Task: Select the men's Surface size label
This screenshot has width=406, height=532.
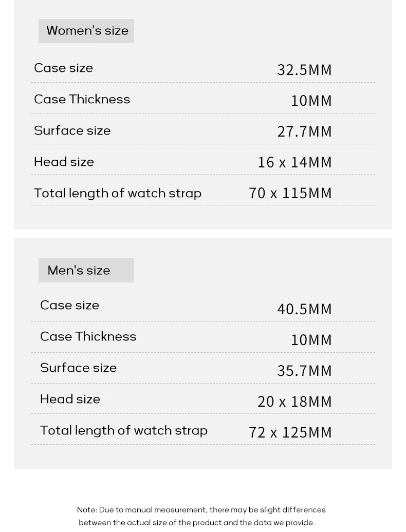Action: (x=78, y=368)
